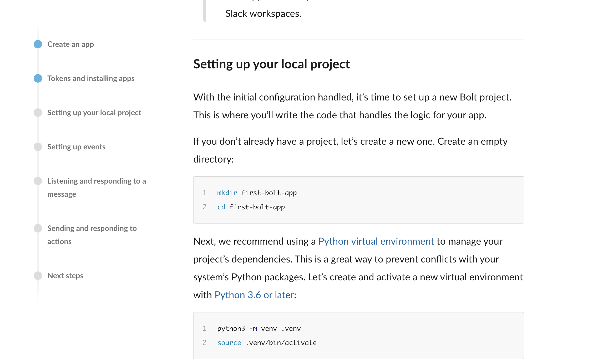The height and width of the screenshot is (364, 598).
Task: Click the gray dot beside Next steps
Action: 38,276
